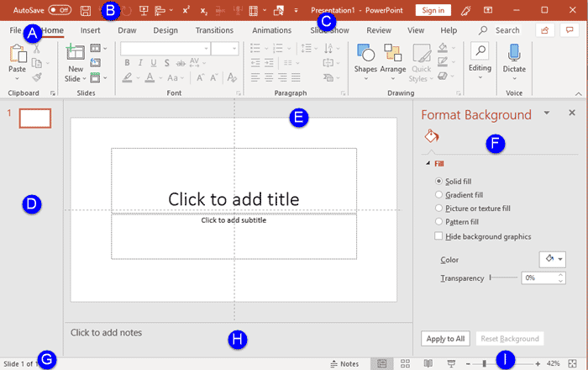Open the Shapes gallery
This screenshot has width=588, height=370.
[365, 62]
